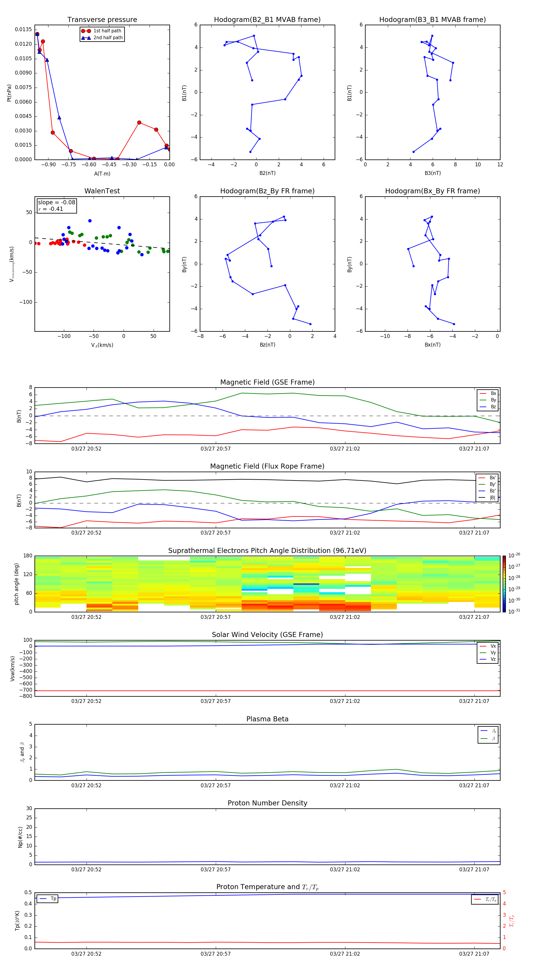Select the By' entry in Flux Rope legend
Image resolution: width=535 pixels, height=980 pixels.
487,484
